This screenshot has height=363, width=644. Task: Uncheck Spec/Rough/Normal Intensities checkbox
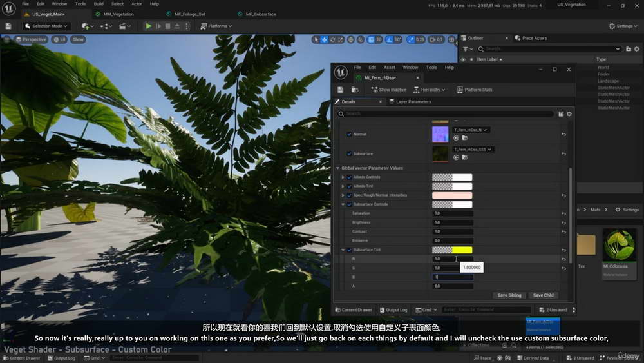[350, 195]
